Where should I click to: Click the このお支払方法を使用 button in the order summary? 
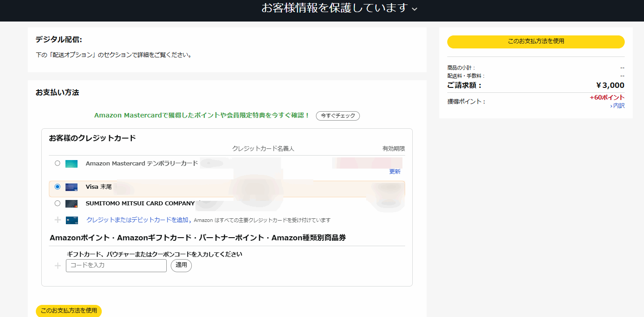click(536, 41)
